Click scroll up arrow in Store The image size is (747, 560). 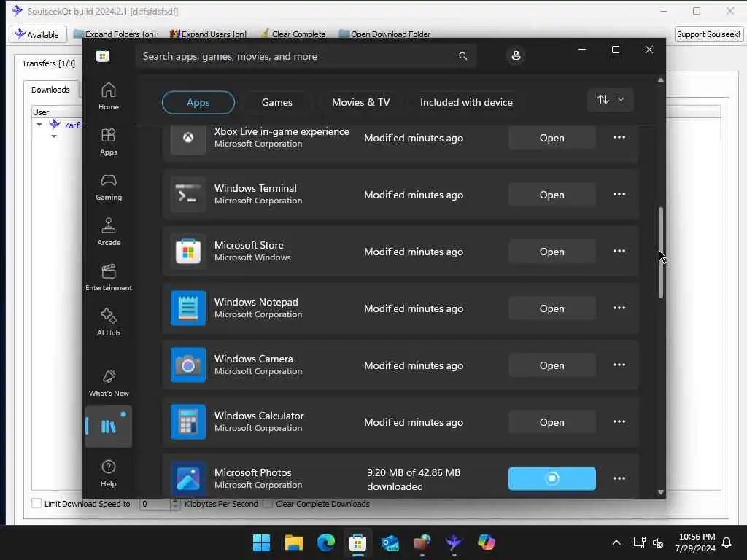click(661, 80)
